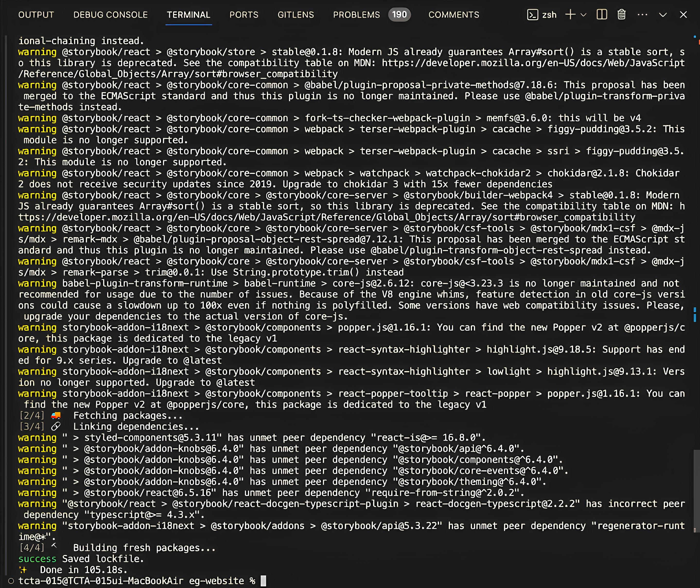The image size is (700, 588).
Task: Focus the terminal prompt after eg-website %
Action: point(263,581)
